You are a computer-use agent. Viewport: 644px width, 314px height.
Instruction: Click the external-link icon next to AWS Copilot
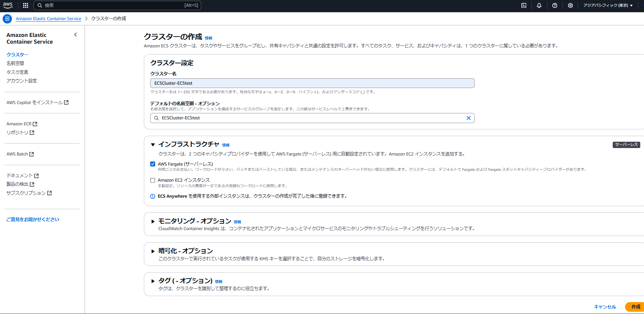66,103
